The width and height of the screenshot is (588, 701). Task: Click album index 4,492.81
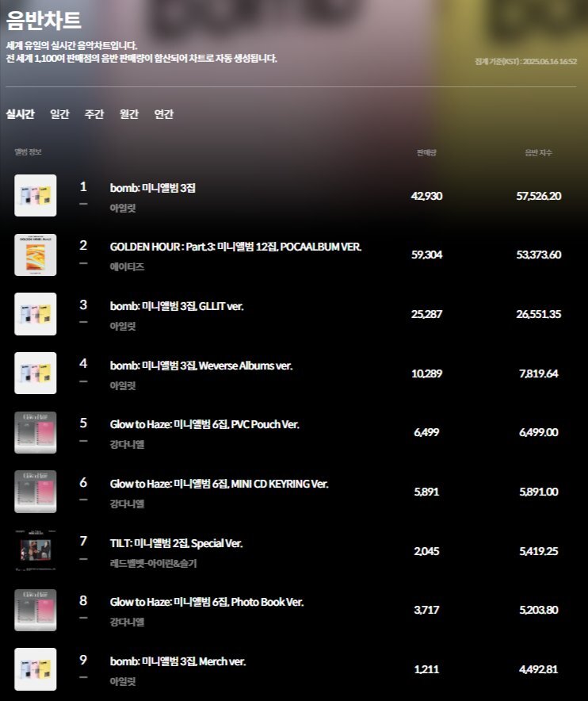coord(539,669)
